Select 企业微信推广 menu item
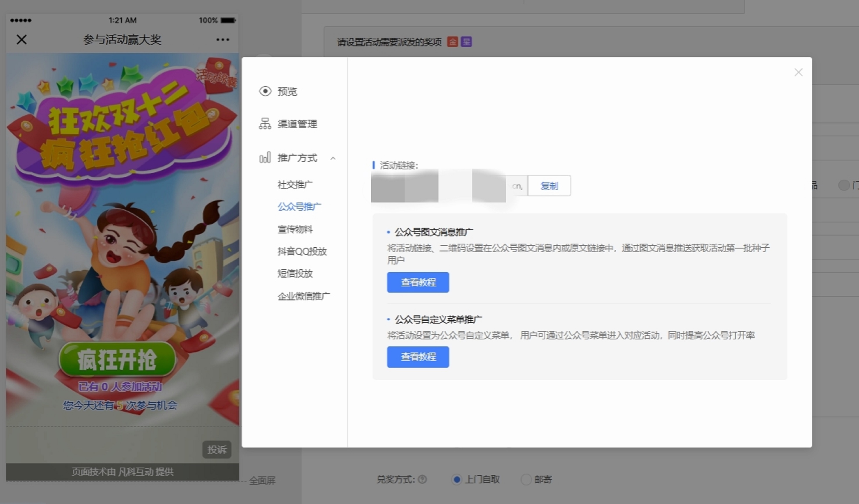This screenshot has height=504, width=859. click(304, 296)
